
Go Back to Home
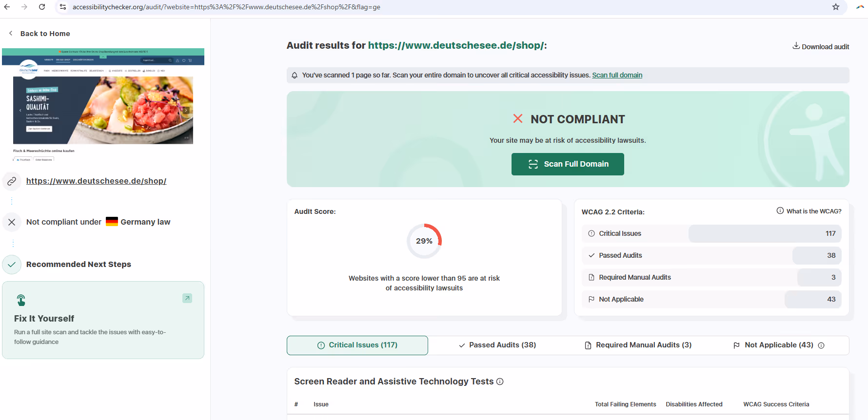(x=45, y=34)
